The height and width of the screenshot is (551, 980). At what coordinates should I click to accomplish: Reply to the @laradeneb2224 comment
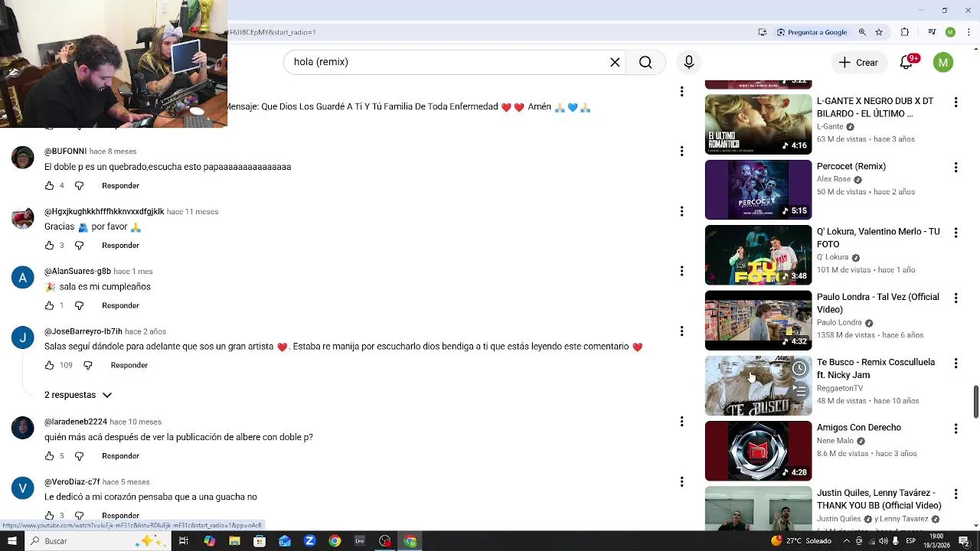[x=120, y=456]
